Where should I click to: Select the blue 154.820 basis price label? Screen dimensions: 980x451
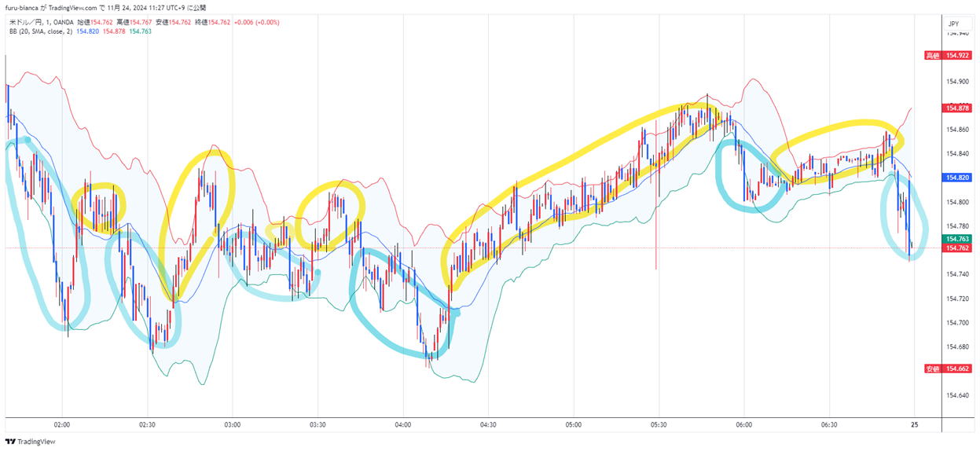[x=958, y=178]
